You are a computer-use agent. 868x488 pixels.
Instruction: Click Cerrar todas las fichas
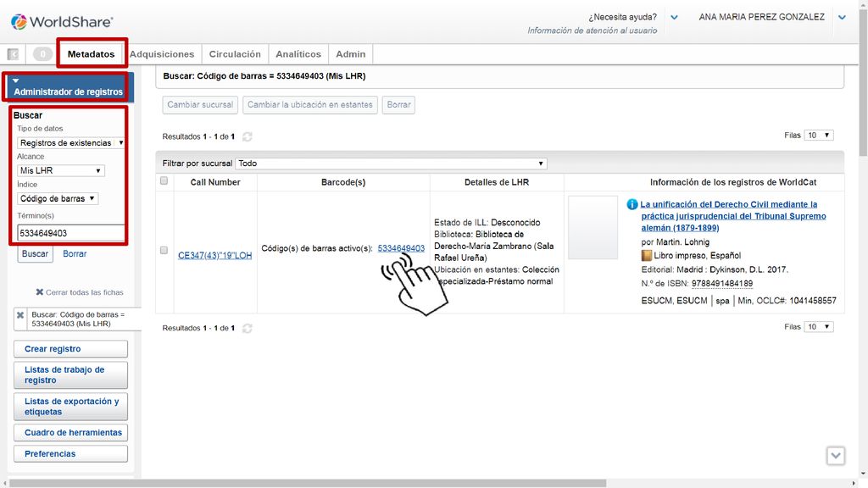pyautogui.click(x=80, y=292)
